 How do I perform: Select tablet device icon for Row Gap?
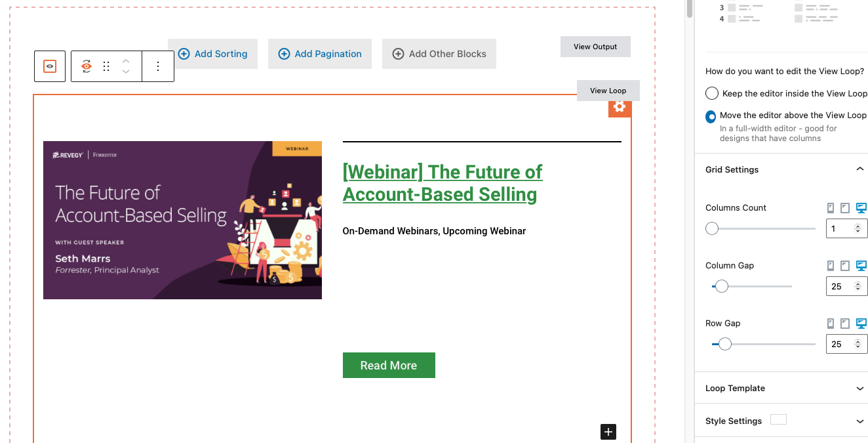coord(845,324)
